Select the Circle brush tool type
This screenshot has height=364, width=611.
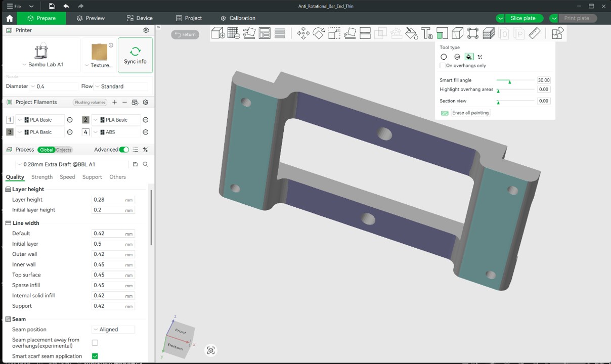(x=444, y=57)
